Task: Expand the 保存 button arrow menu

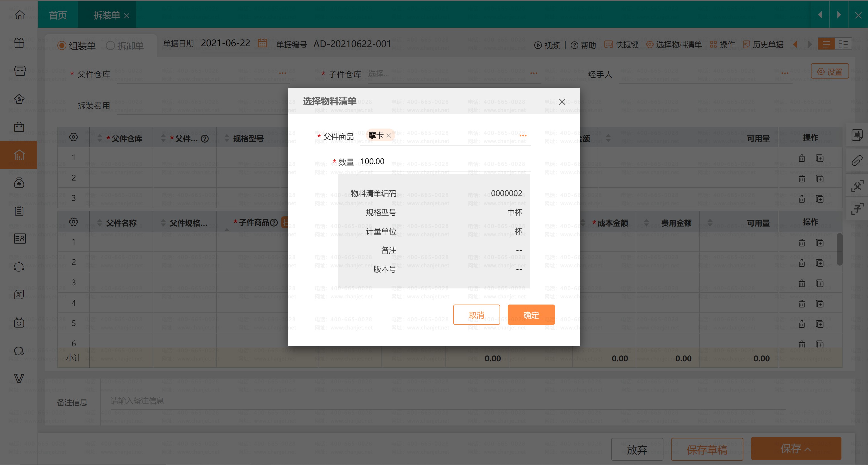Action: tap(808, 449)
